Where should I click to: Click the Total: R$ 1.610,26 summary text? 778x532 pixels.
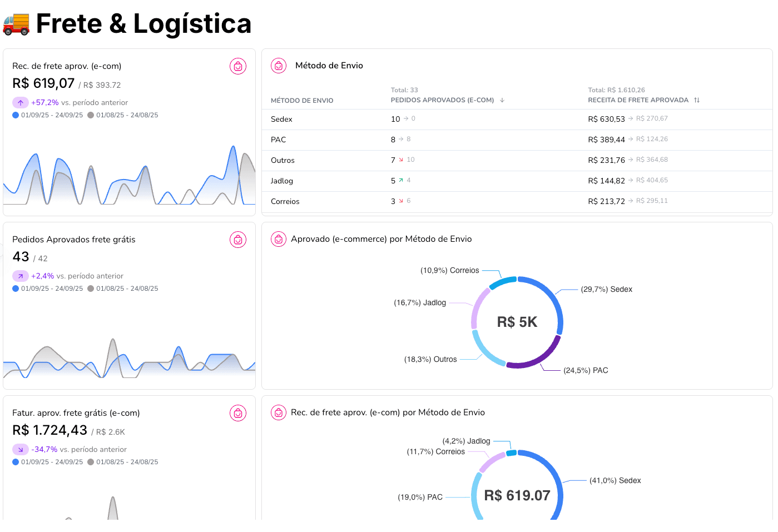[x=616, y=90]
